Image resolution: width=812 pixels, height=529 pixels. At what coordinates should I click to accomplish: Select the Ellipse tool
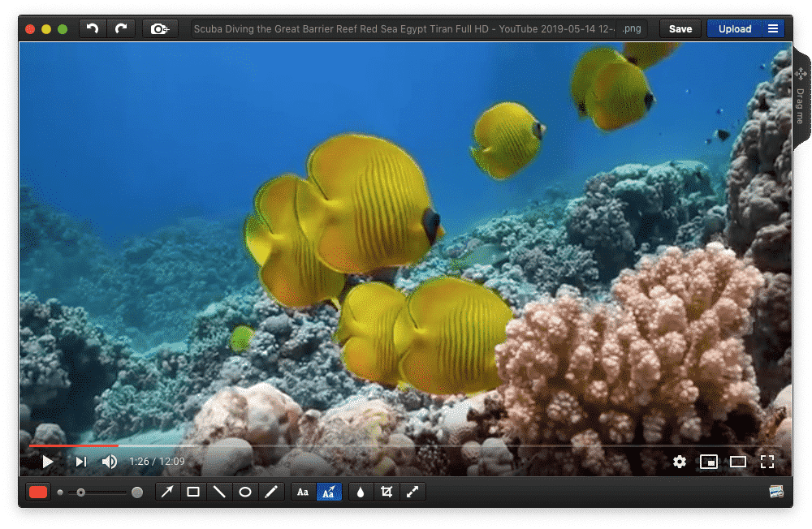click(245, 492)
